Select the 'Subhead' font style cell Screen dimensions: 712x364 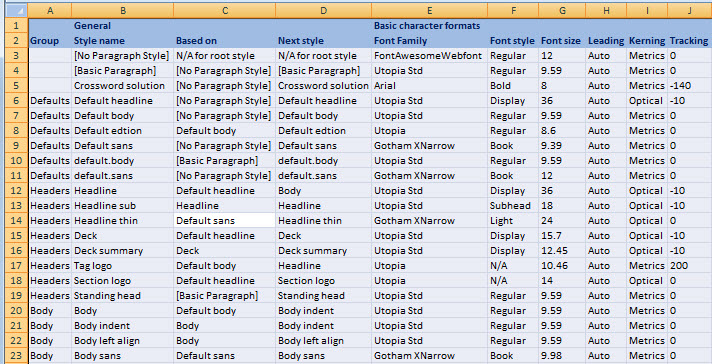tap(513, 205)
